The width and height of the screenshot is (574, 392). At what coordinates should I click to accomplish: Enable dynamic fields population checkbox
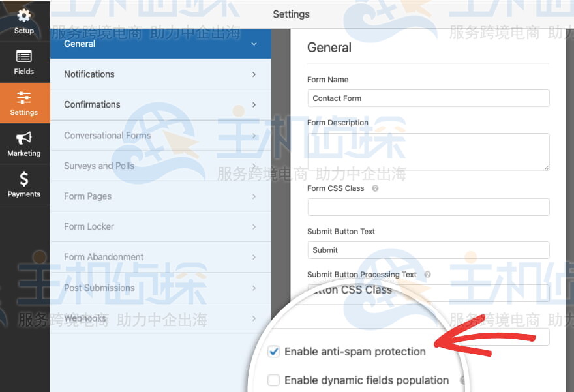(x=273, y=380)
